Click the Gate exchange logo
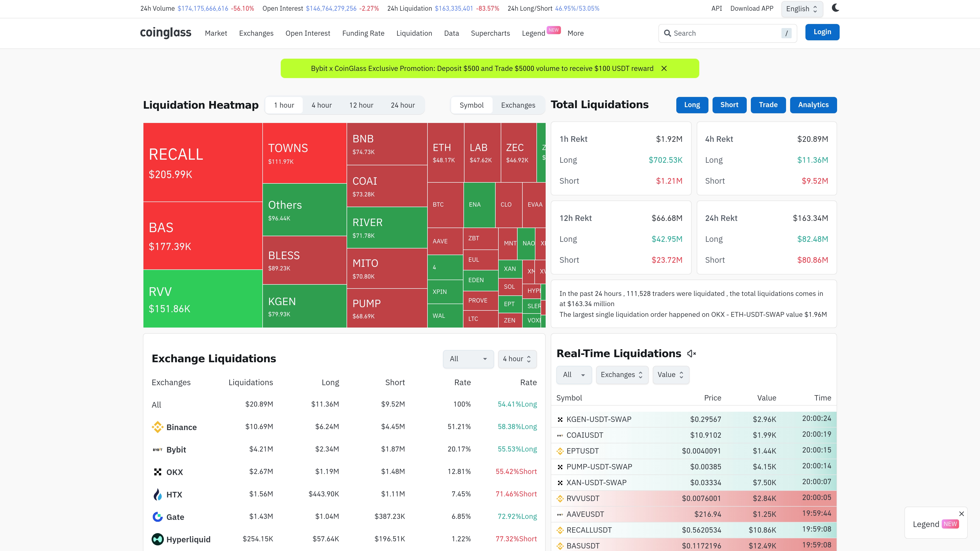Viewport: 980px width, 551px height. coord(157,517)
